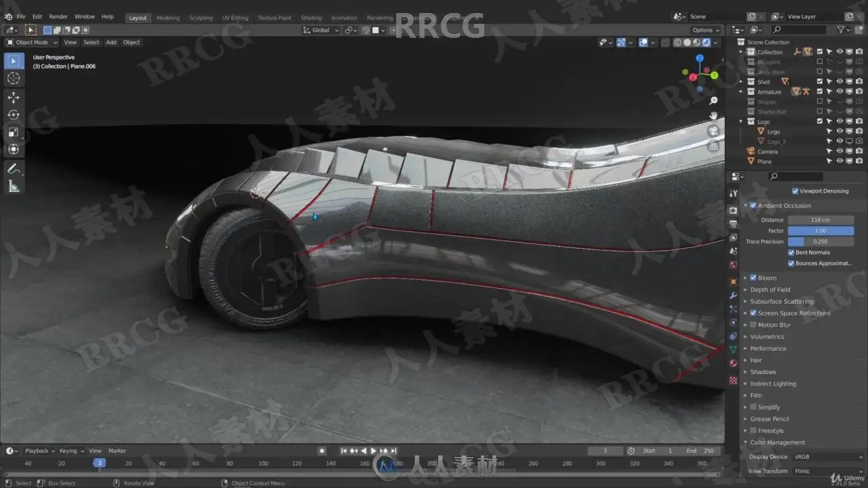Screen dimensions: 868x488
Task: Adjust the Trace Precision slider
Action: (821, 241)
